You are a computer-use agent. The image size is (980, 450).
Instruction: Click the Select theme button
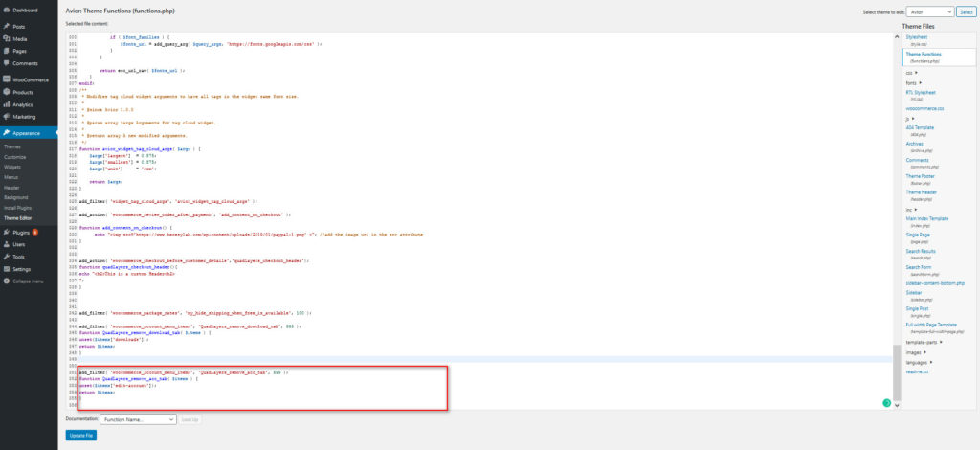967,11
